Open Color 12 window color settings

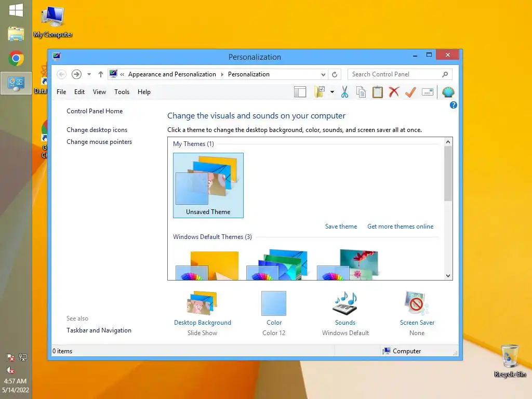click(274, 313)
